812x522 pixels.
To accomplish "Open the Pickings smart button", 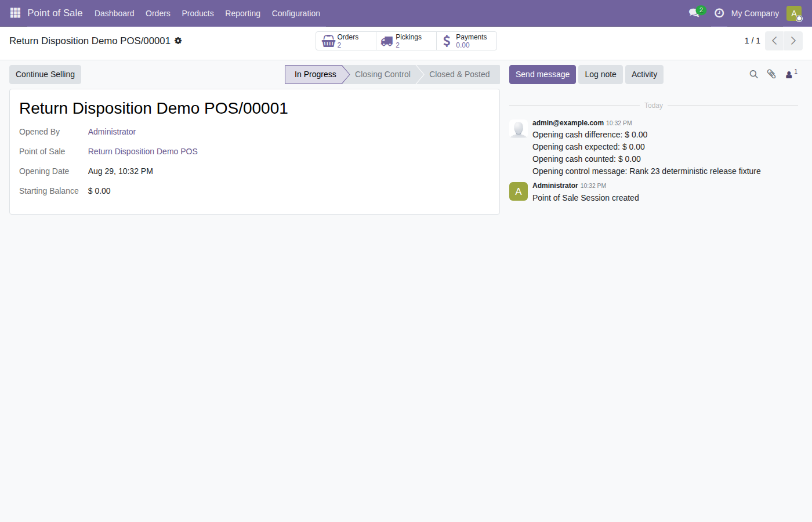I will (407, 41).
